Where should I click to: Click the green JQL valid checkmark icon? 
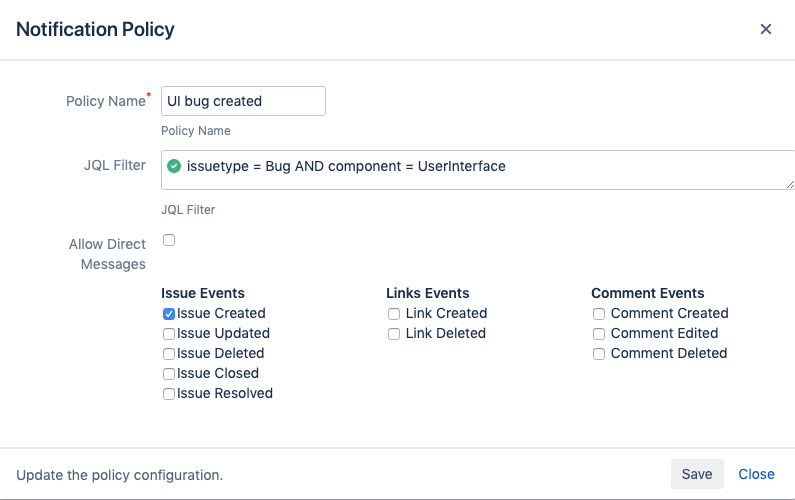point(174,166)
